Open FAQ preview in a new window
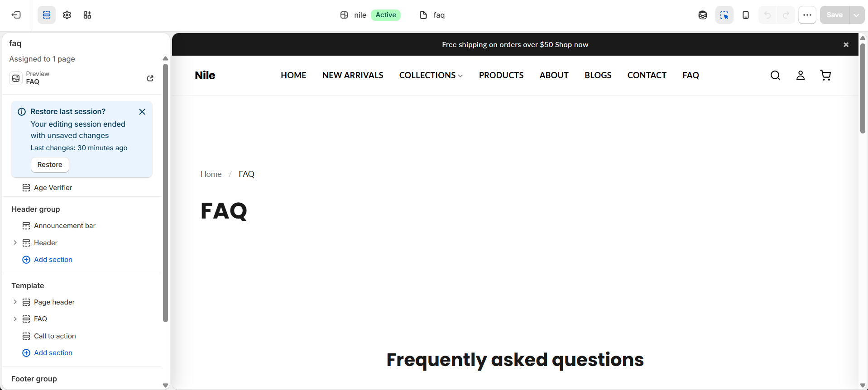 pos(150,78)
